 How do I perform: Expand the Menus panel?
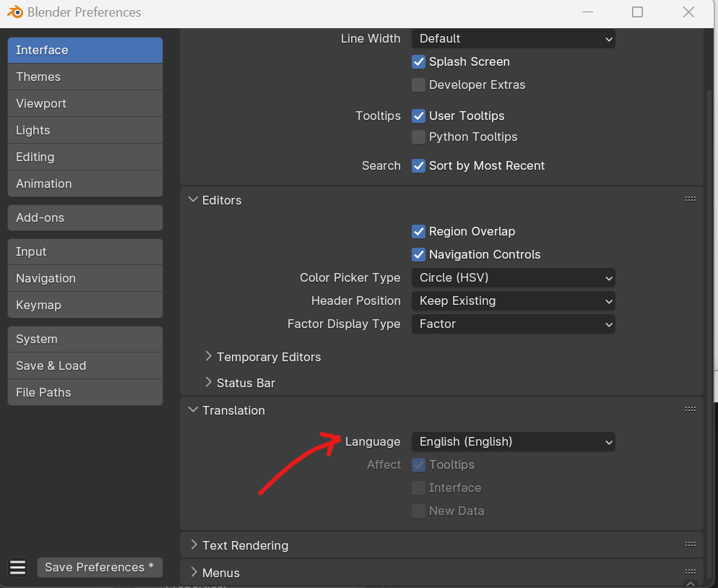pyautogui.click(x=194, y=572)
